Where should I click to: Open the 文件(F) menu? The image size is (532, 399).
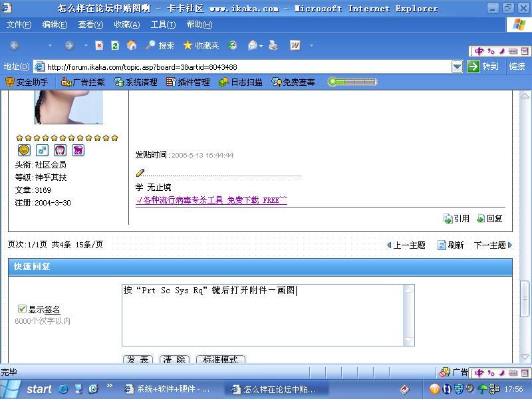point(19,25)
